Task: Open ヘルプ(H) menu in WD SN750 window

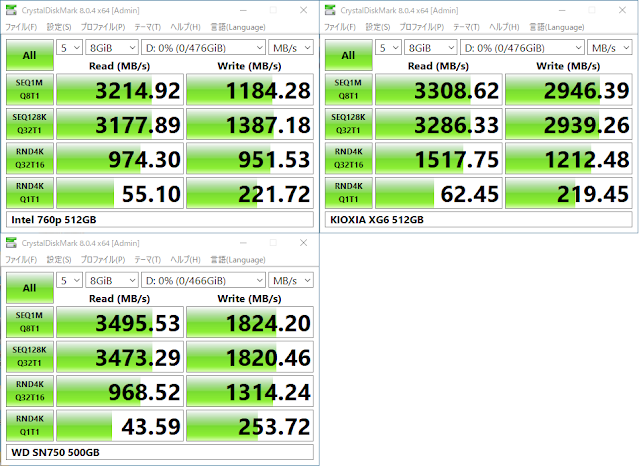Action: click(185, 260)
